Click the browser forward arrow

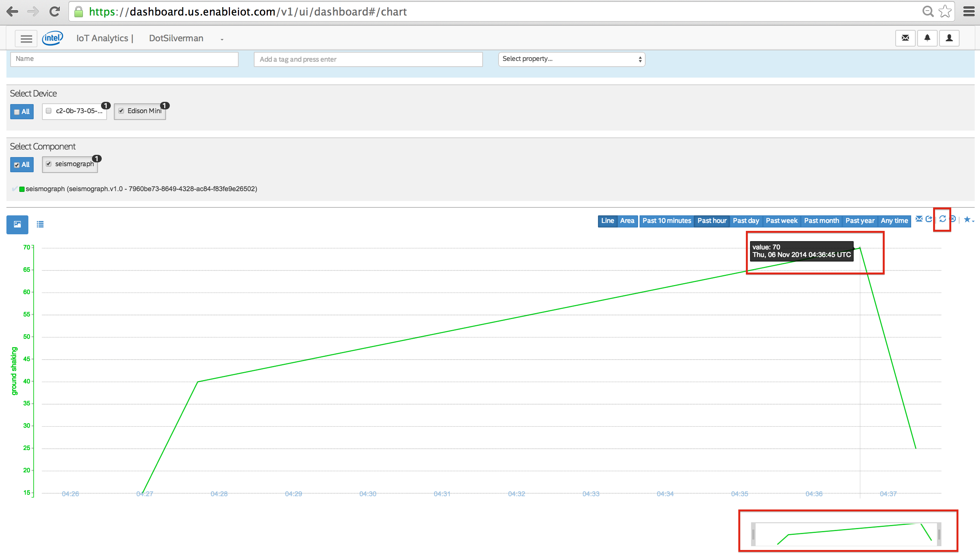tap(33, 12)
